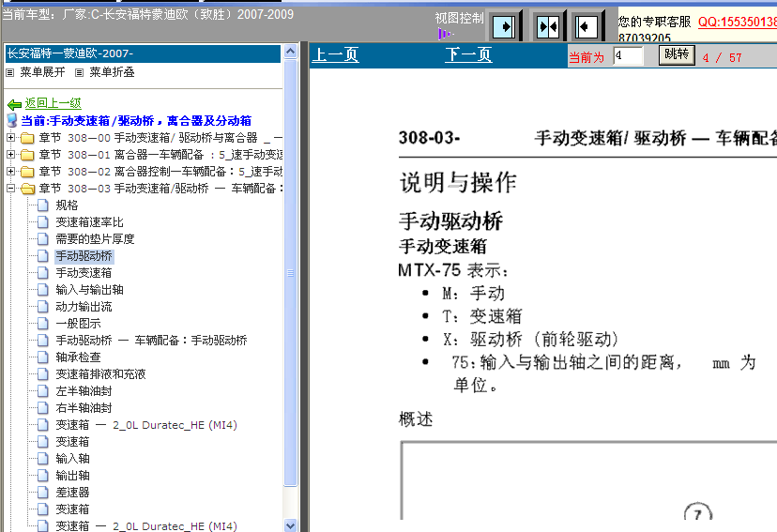Click the tree panel vertical scrollbar thumb
777x532 pixels.
[290, 272]
